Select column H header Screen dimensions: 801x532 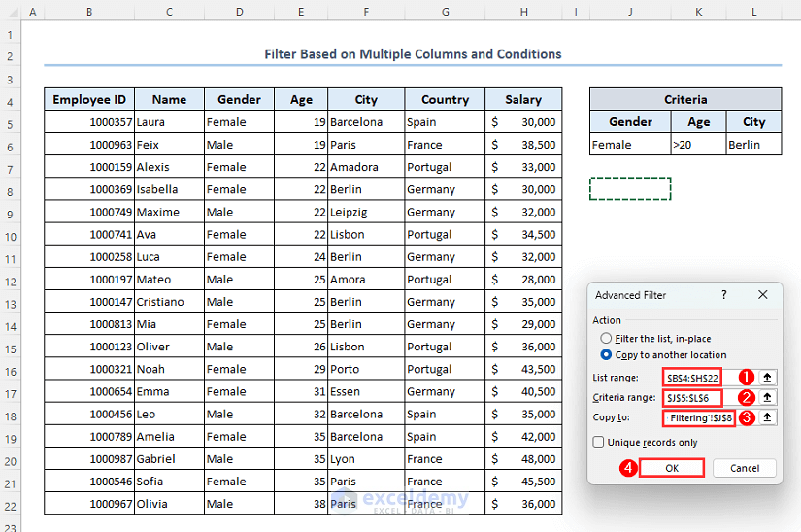523,12
